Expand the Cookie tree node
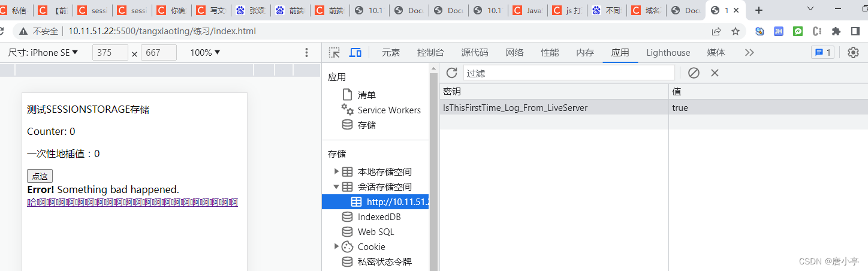This screenshot has height=271, width=868. (x=336, y=246)
